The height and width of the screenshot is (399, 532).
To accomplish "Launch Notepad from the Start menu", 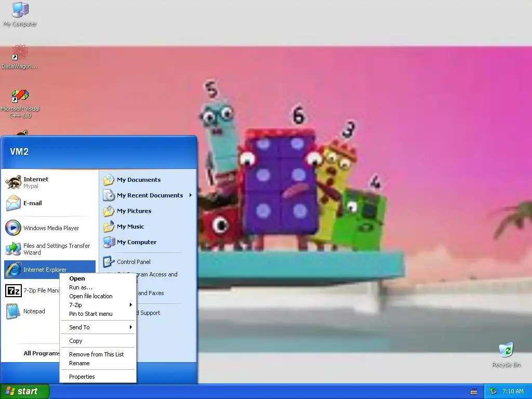I will click(x=49, y=311).
